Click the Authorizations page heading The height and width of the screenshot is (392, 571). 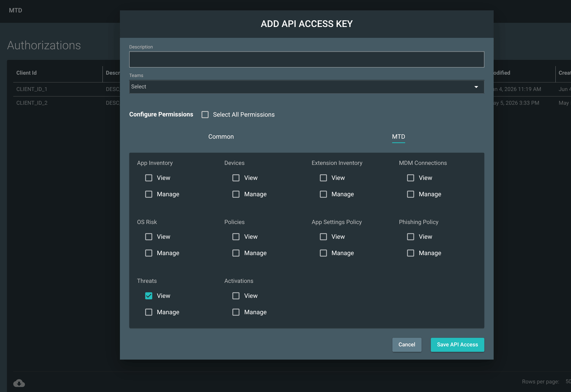(x=44, y=45)
